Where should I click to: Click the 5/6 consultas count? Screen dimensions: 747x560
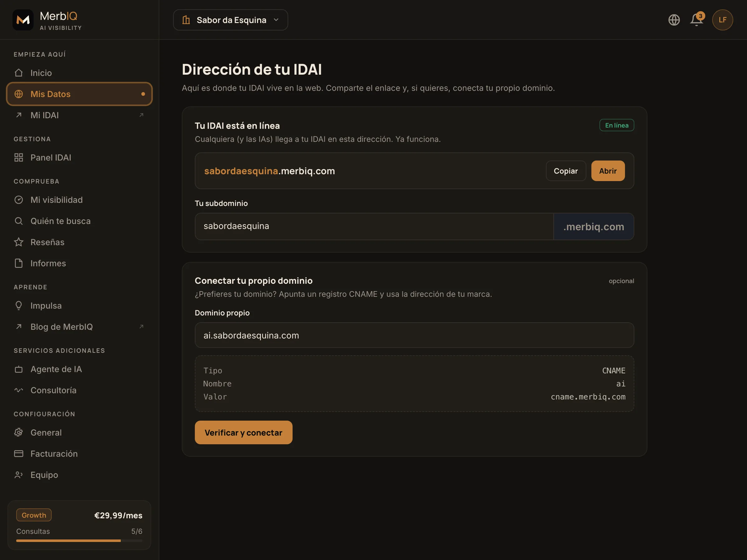click(137, 531)
